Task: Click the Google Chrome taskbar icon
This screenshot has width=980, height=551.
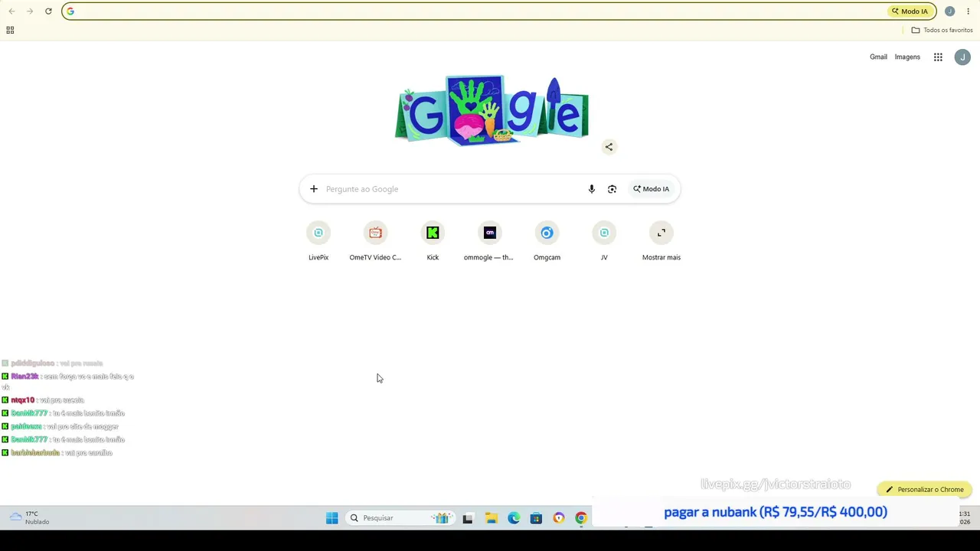Action: click(x=581, y=518)
